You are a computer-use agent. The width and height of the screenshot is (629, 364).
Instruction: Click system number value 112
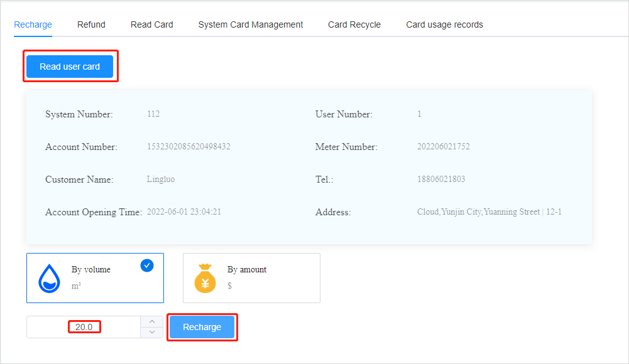(153, 114)
